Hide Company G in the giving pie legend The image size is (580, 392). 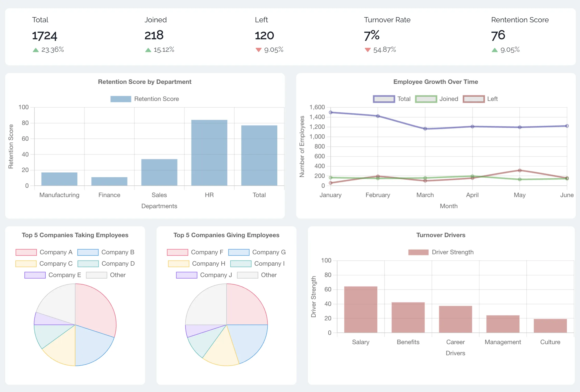point(239,252)
